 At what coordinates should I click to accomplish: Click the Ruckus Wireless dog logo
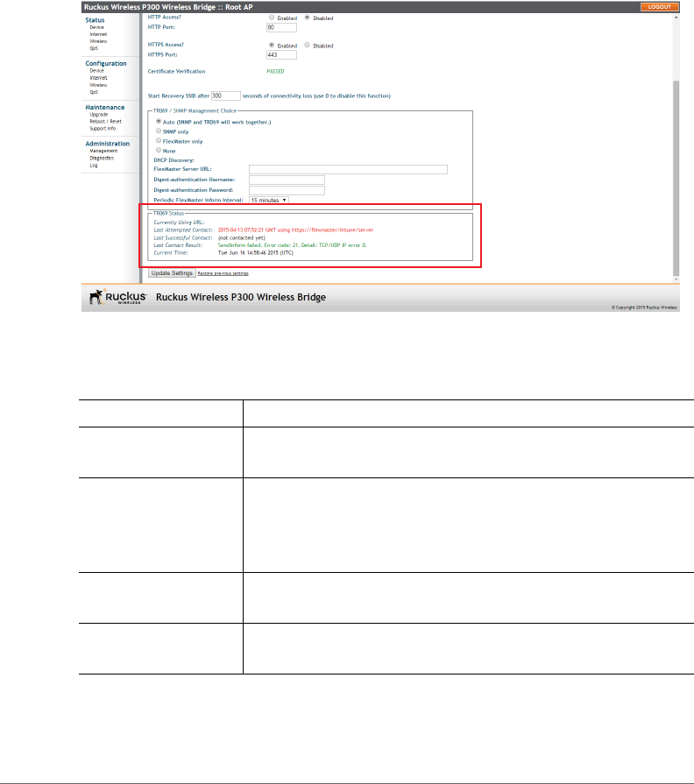(x=118, y=297)
